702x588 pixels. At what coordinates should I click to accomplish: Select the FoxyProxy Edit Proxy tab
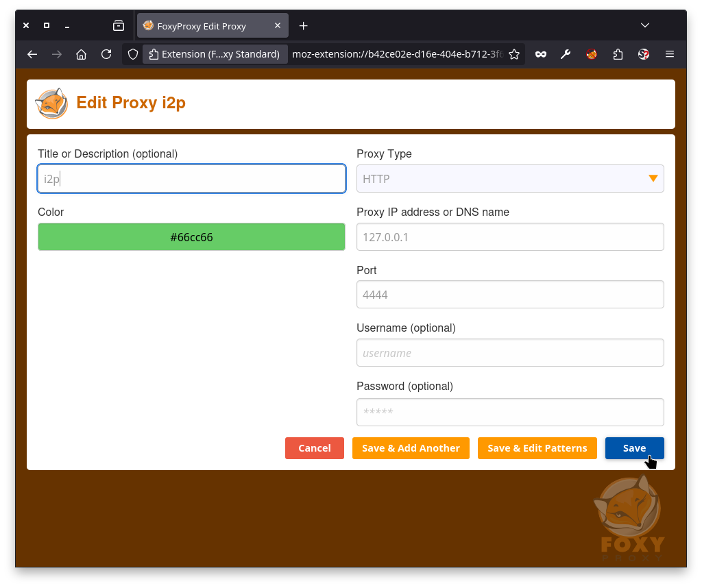(x=213, y=25)
